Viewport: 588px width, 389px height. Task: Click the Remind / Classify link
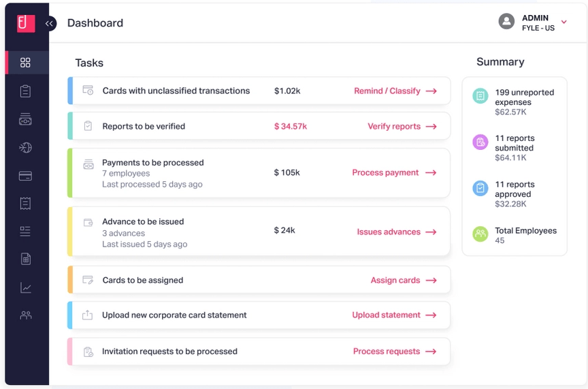point(387,91)
